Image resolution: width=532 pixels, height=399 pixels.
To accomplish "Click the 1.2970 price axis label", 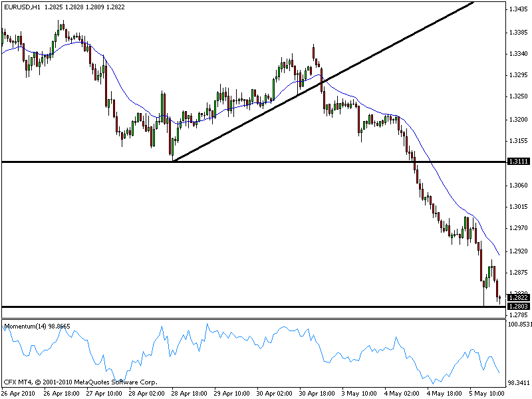I will [519, 229].
